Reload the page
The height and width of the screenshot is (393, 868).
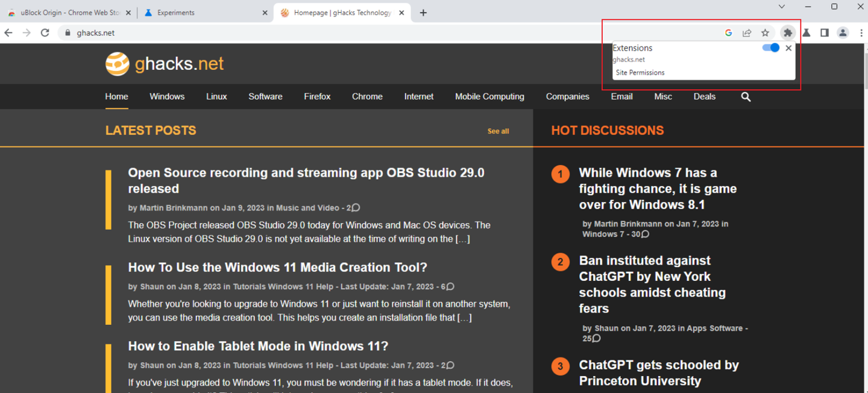pyautogui.click(x=45, y=33)
